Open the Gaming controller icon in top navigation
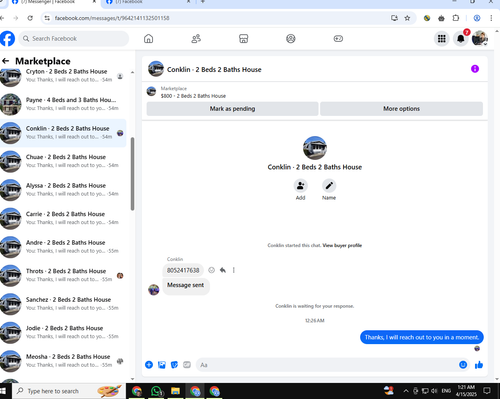Screen dimensions: 500x399 tap(338, 39)
